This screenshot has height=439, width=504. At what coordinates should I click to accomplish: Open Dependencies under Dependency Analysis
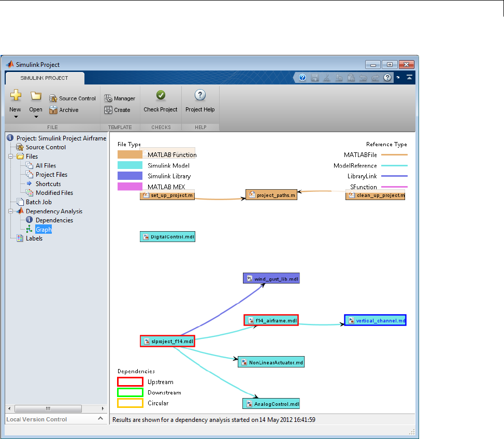(x=54, y=220)
